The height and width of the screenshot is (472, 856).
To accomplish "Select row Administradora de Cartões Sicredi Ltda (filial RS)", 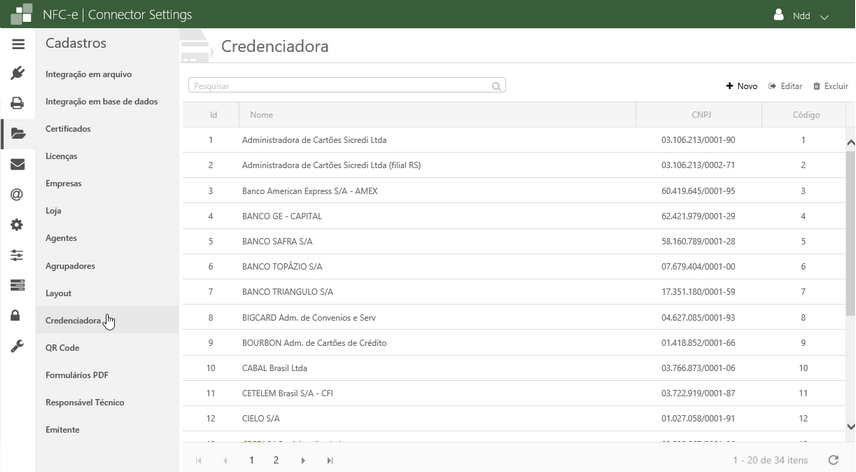I will click(x=514, y=165).
